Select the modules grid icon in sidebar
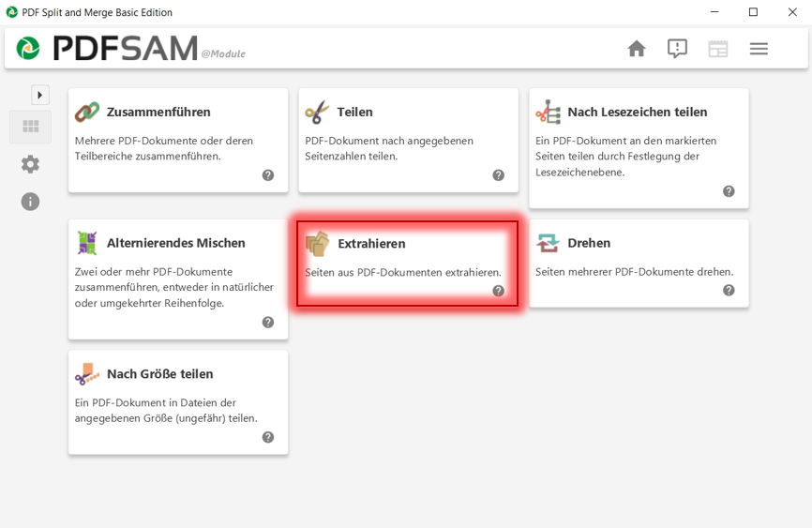 coord(31,127)
